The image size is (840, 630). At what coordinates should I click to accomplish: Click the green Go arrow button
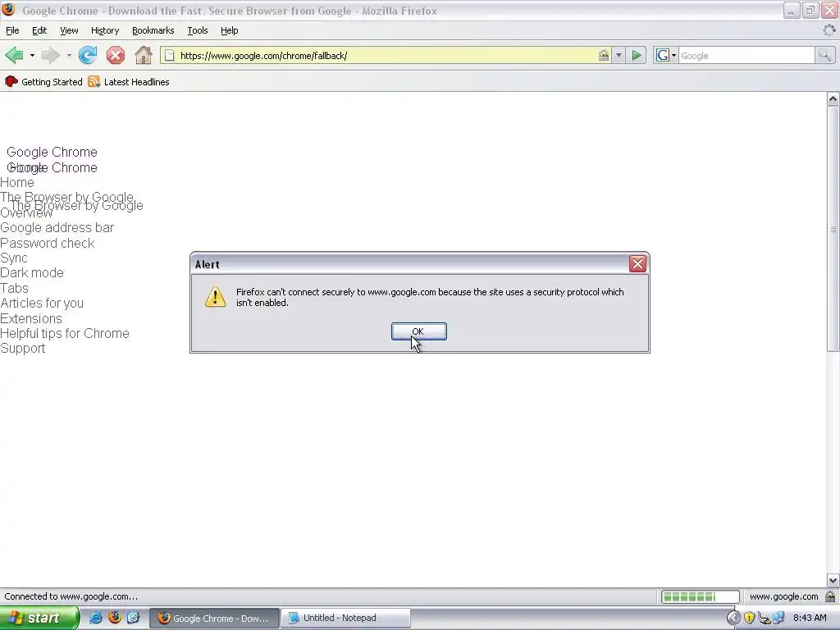coord(637,55)
